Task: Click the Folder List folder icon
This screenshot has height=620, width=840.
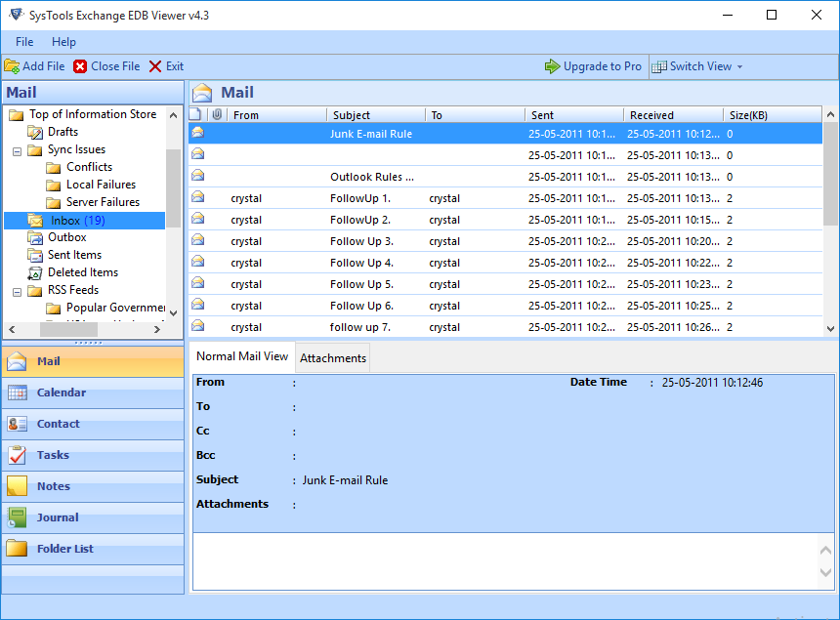Action: click(17, 549)
